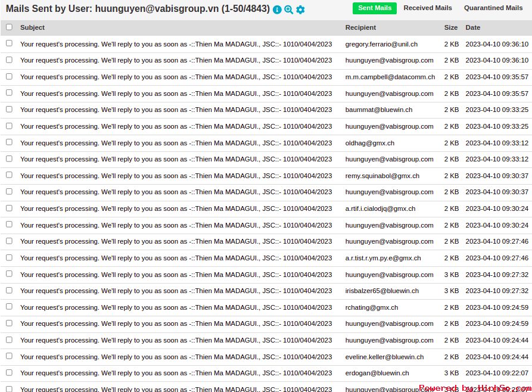Image resolution: width=532 pixels, height=392 pixels.
Task: Check the mail to rchating@gmx.ch
Action: (x=9, y=307)
